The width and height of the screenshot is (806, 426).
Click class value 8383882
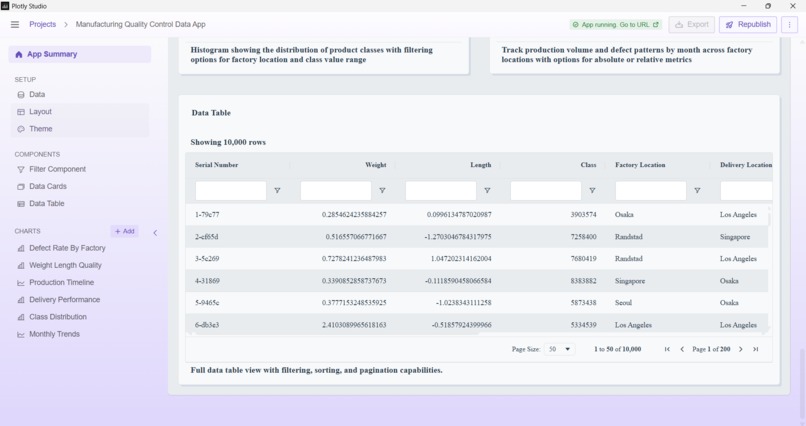pos(583,281)
